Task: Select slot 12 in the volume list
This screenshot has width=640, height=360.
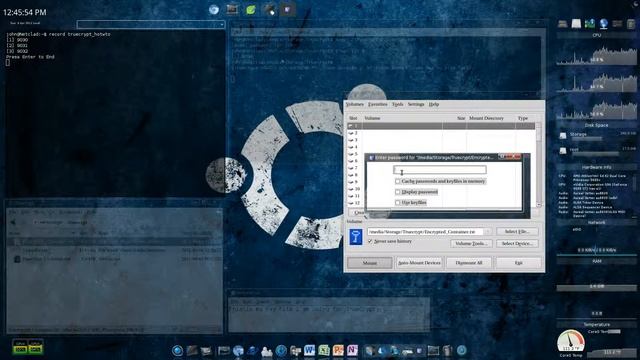Action: coord(356,203)
